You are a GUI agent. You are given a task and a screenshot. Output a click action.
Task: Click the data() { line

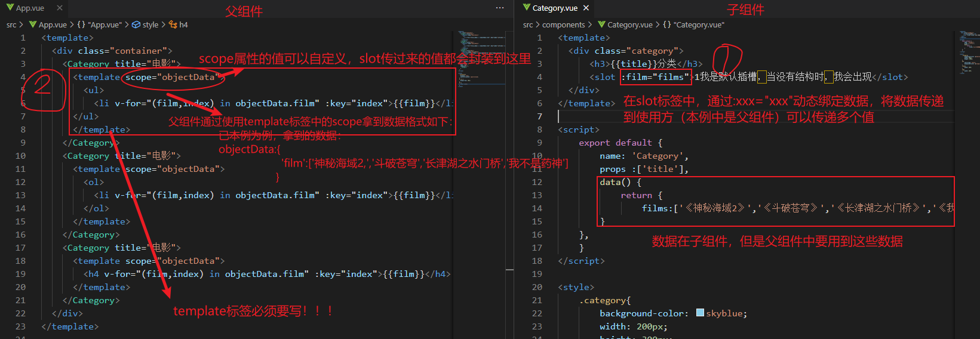tap(620, 182)
